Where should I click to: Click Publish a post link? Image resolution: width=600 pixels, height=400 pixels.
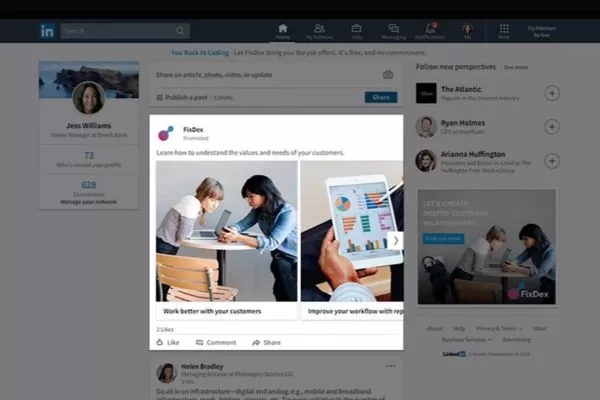[182, 98]
